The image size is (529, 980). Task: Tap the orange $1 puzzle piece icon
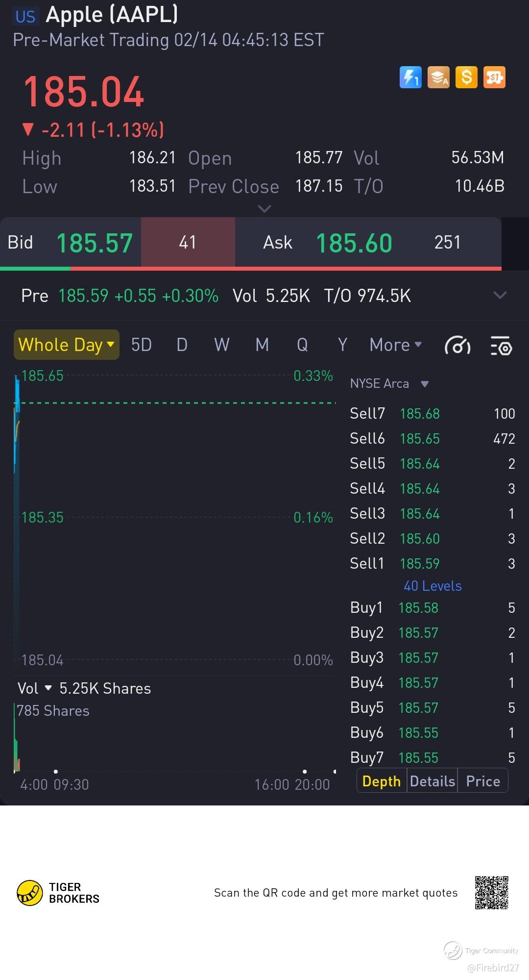pos(494,77)
